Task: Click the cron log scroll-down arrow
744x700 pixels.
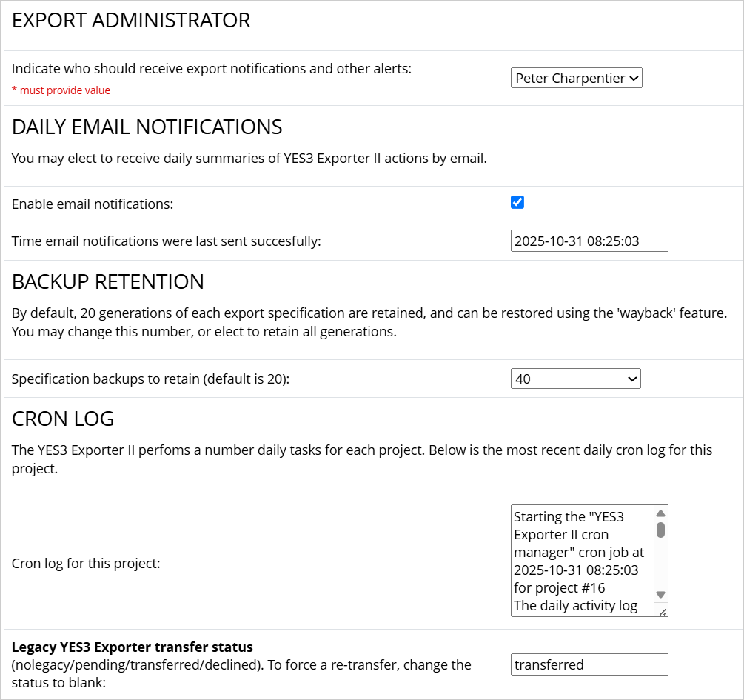Action: point(660,594)
